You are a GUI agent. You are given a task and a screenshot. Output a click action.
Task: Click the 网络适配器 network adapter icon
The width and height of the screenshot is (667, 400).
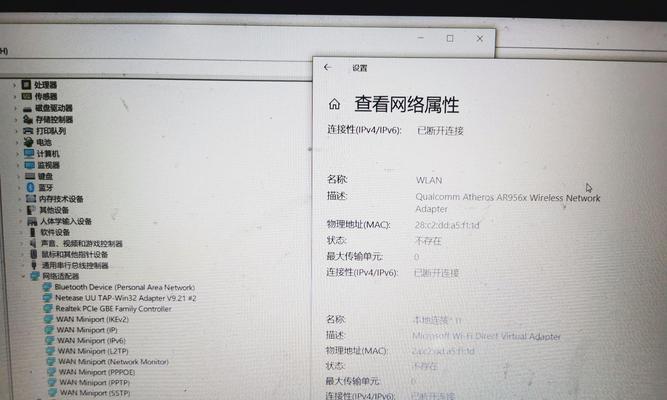click(35, 277)
